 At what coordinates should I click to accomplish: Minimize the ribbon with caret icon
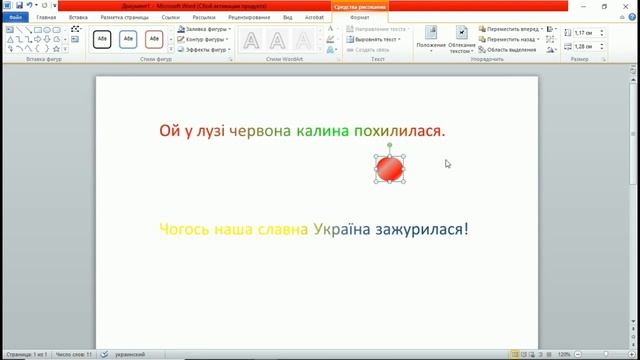tap(622, 17)
